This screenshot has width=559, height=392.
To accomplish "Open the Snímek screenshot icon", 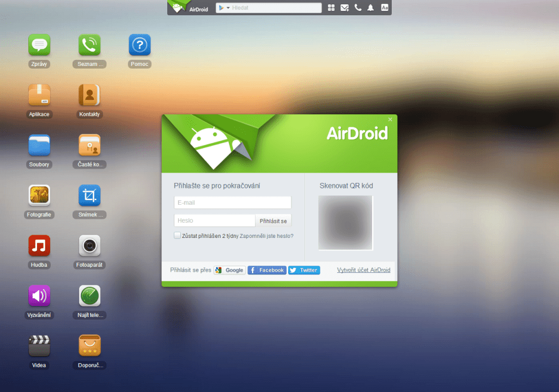I will pyautogui.click(x=89, y=195).
